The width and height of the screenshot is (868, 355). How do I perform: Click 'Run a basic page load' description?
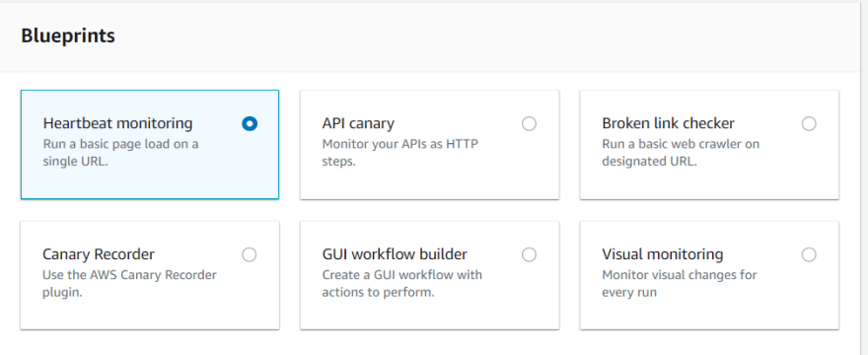tap(120, 153)
